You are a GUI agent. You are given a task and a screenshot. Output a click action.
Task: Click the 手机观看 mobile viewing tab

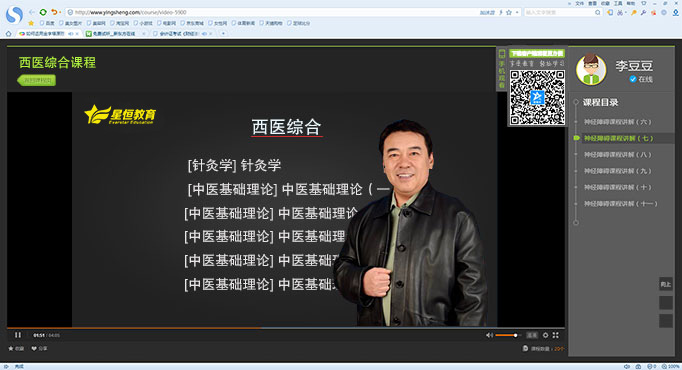point(501,70)
